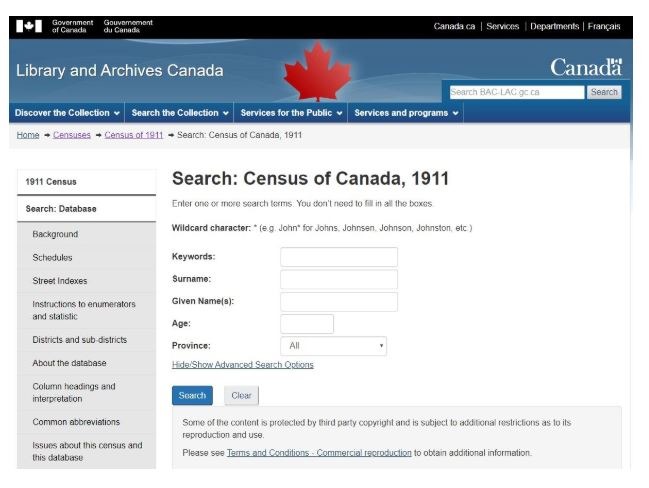Open the Province dropdown showing All
The width and height of the screenshot is (649, 488).
pyautogui.click(x=334, y=346)
